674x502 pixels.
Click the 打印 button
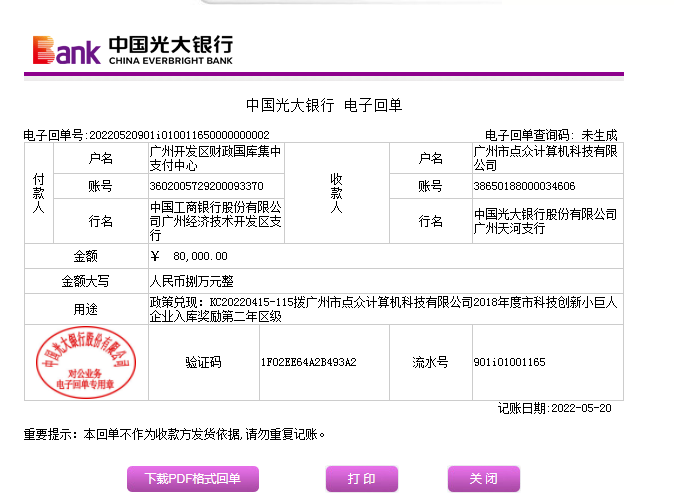(362, 478)
